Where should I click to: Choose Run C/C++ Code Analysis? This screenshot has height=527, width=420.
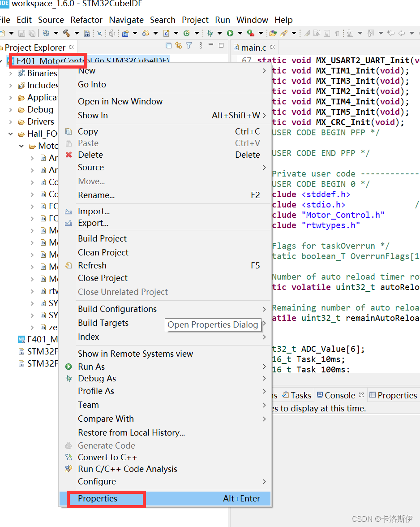coord(165,469)
